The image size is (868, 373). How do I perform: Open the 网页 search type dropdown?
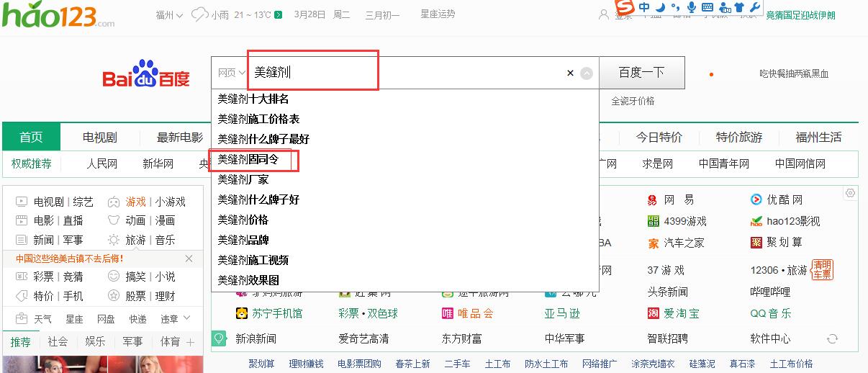coord(232,73)
